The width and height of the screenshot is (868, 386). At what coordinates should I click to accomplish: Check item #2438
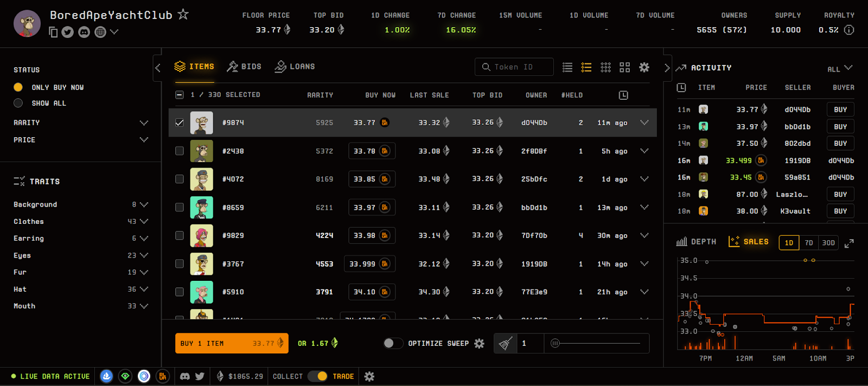coord(180,151)
